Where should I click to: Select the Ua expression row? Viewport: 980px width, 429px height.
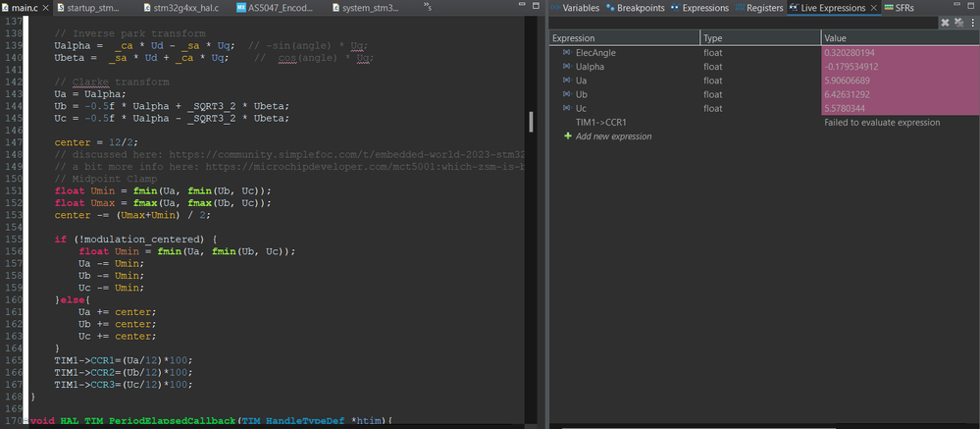[764, 80]
